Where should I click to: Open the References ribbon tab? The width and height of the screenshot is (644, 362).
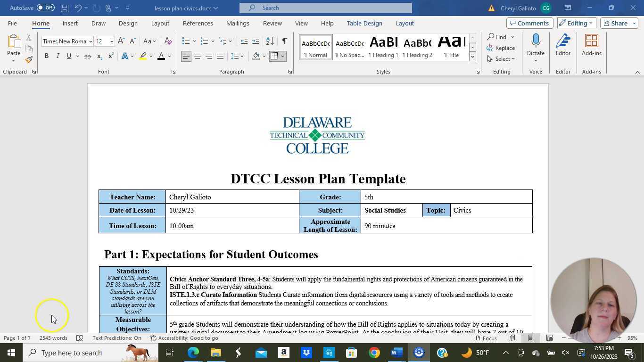point(198,23)
